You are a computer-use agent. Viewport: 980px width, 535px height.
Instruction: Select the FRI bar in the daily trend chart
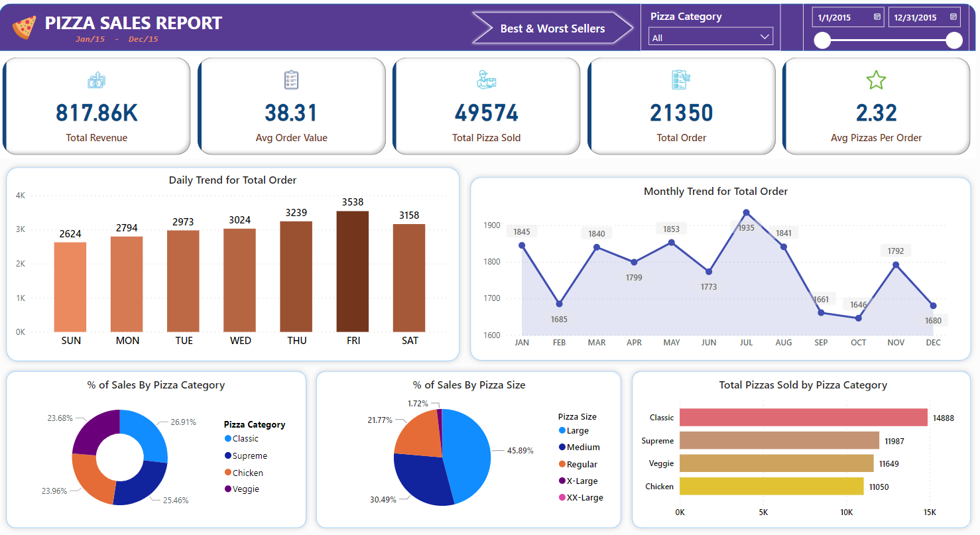tap(352, 271)
